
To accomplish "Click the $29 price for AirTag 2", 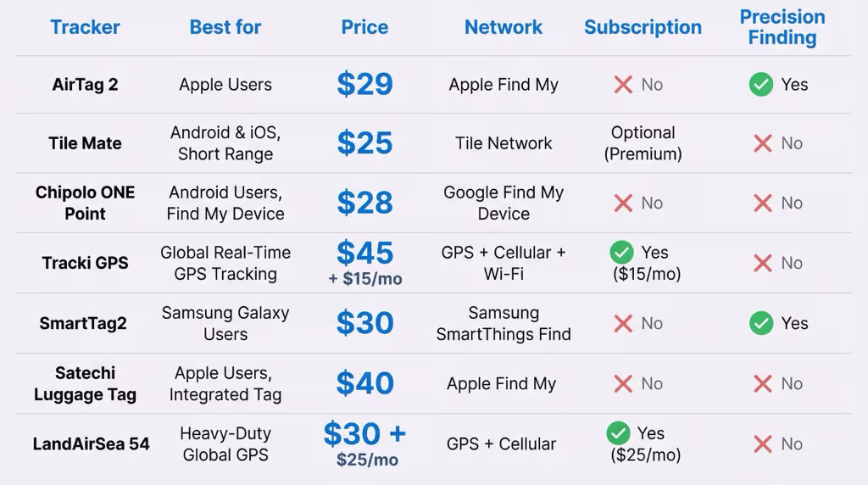I will point(364,84).
